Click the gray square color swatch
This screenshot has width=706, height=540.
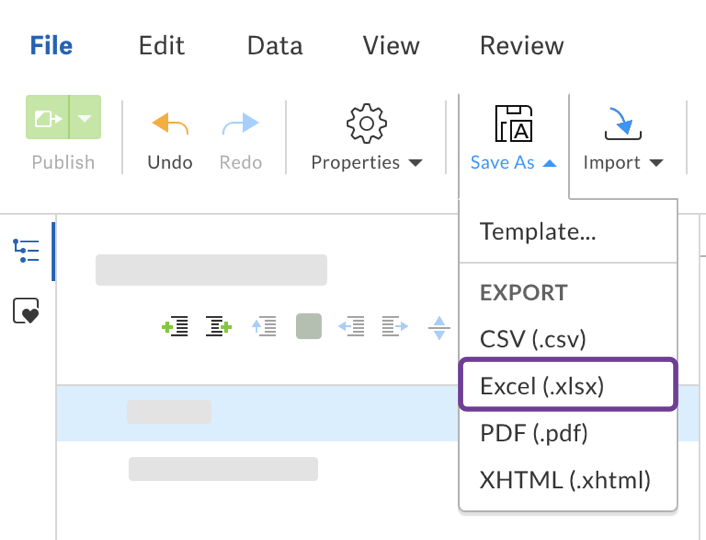[x=309, y=326]
